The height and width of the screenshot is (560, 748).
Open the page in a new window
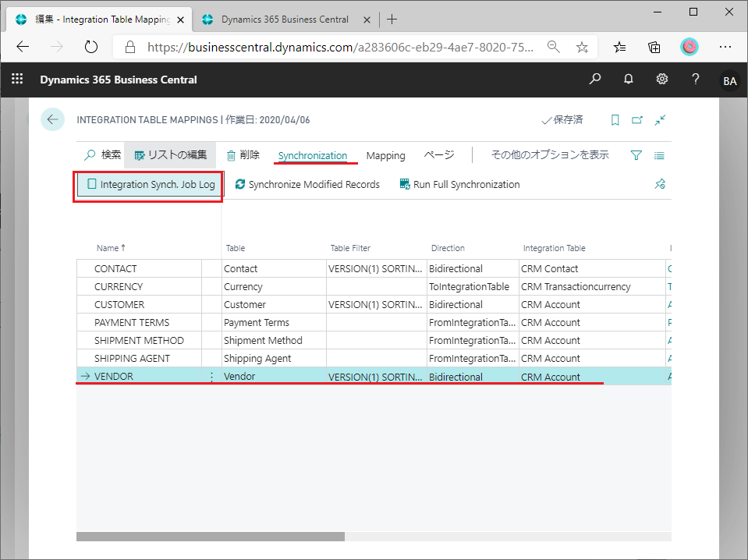(x=637, y=120)
